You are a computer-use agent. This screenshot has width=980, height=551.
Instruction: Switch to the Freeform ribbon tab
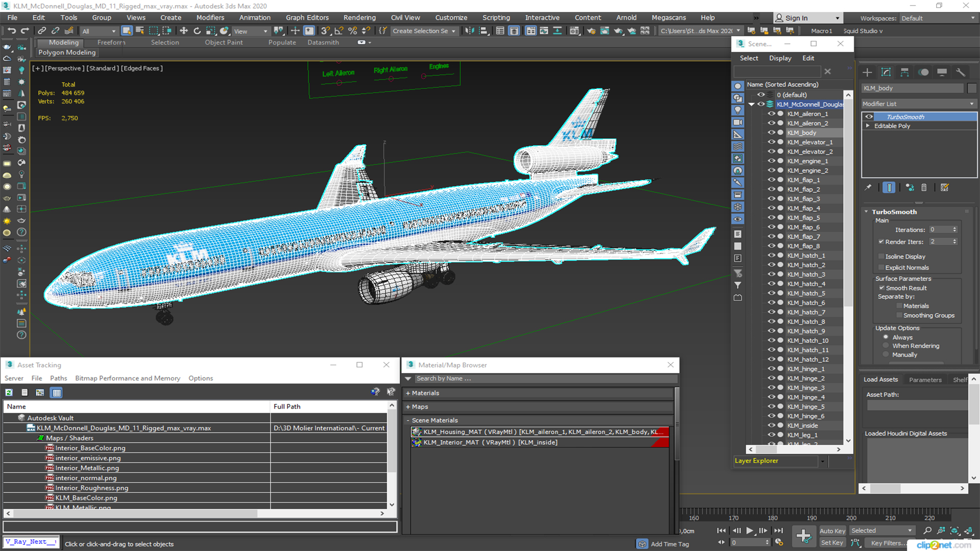coord(111,42)
